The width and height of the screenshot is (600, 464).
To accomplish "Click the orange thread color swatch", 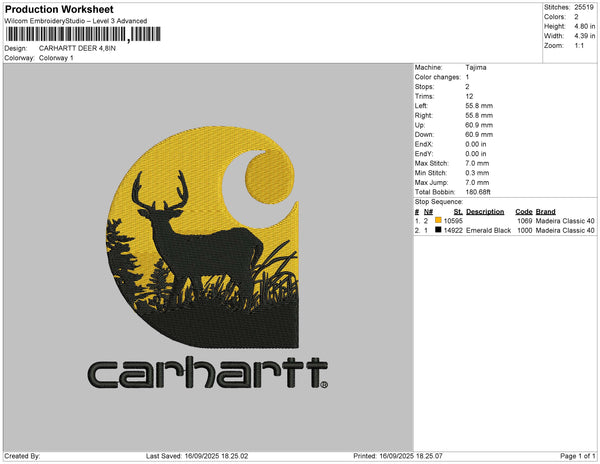I will (x=438, y=220).
